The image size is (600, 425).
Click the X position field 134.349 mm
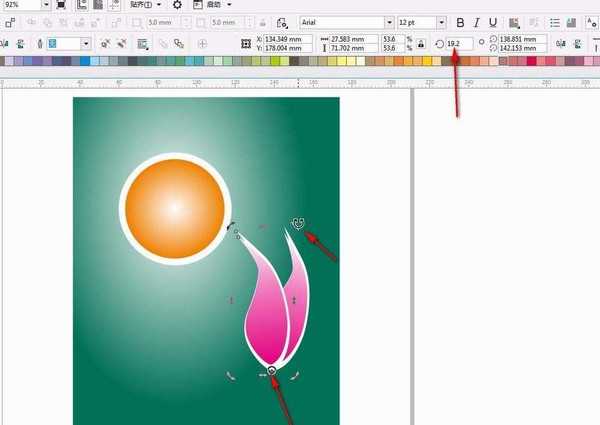pos(288,39)
